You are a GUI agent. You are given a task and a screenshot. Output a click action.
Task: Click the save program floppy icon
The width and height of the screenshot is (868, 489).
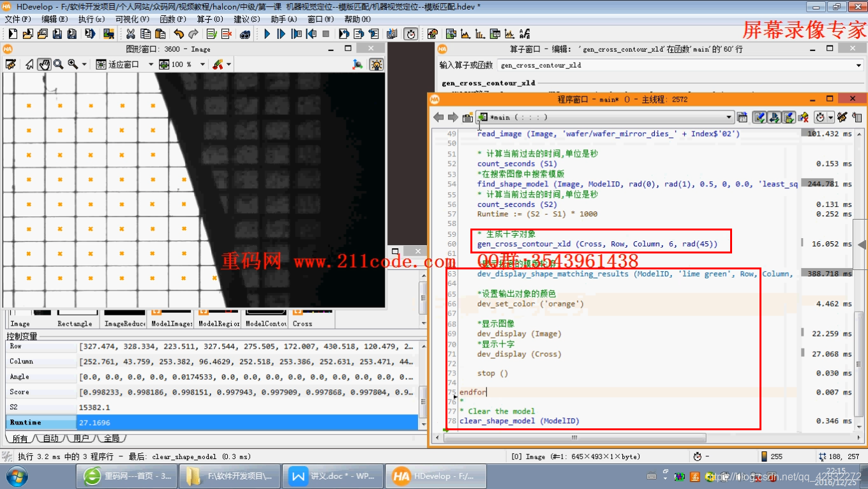click(x=57, y=34)
